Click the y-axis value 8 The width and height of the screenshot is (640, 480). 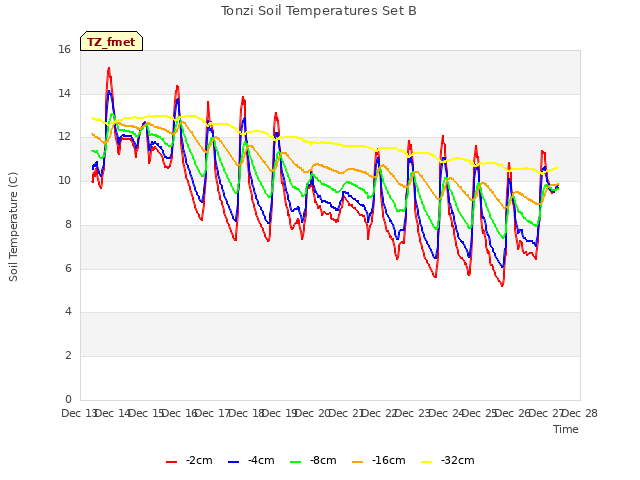click(68, 224)
